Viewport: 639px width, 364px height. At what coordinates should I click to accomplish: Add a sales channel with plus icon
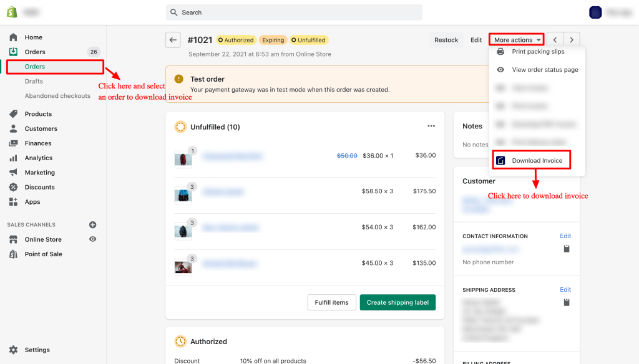tap(92, 225)
